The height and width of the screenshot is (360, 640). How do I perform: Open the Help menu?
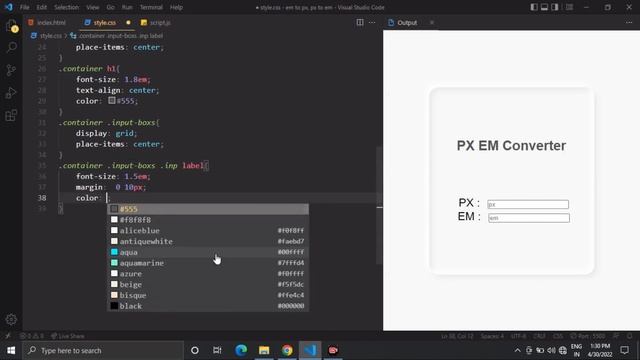point(176,7)
